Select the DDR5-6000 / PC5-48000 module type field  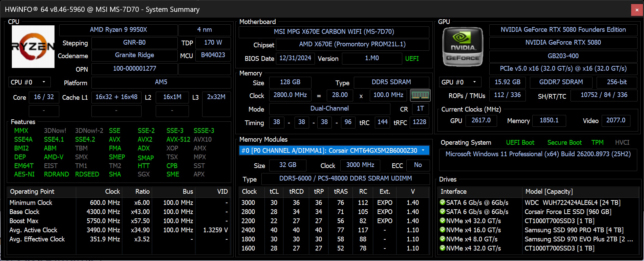pyautogui.click(x=346, y=179)
